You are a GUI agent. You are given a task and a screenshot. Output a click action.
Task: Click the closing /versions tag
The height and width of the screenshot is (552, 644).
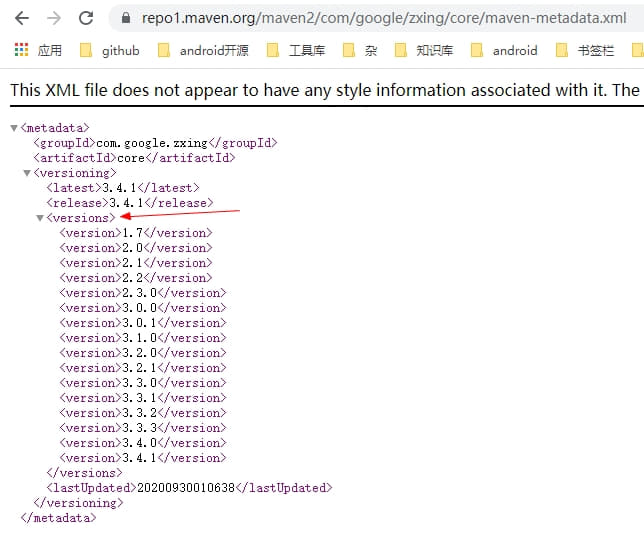(84, 473)
